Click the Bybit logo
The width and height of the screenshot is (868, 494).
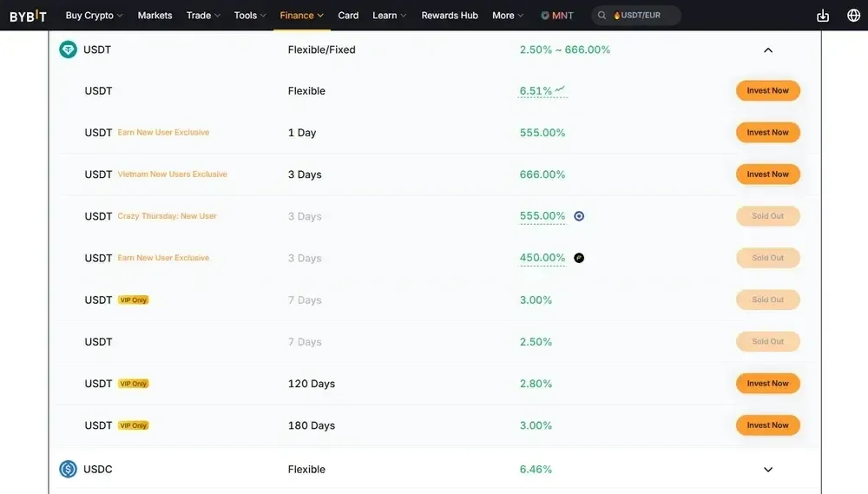coord(29,16)
